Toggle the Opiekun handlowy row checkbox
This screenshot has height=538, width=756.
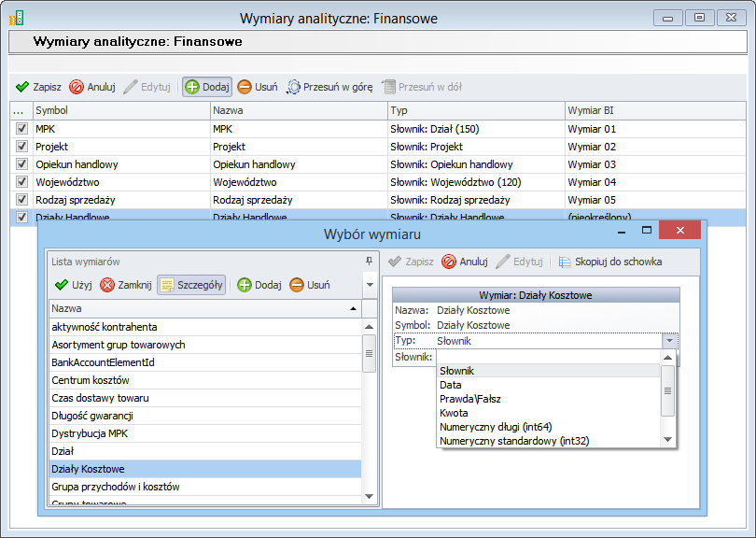(x=21, y=164)
